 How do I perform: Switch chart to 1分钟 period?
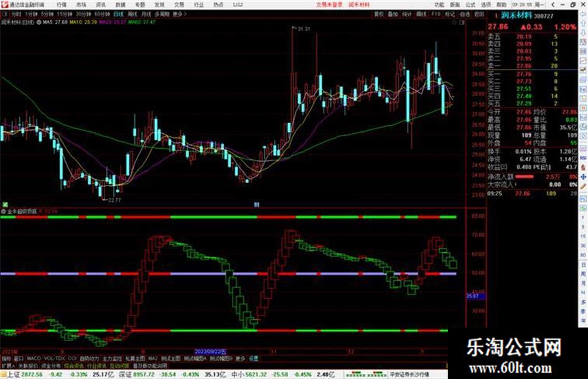point(31,14)
